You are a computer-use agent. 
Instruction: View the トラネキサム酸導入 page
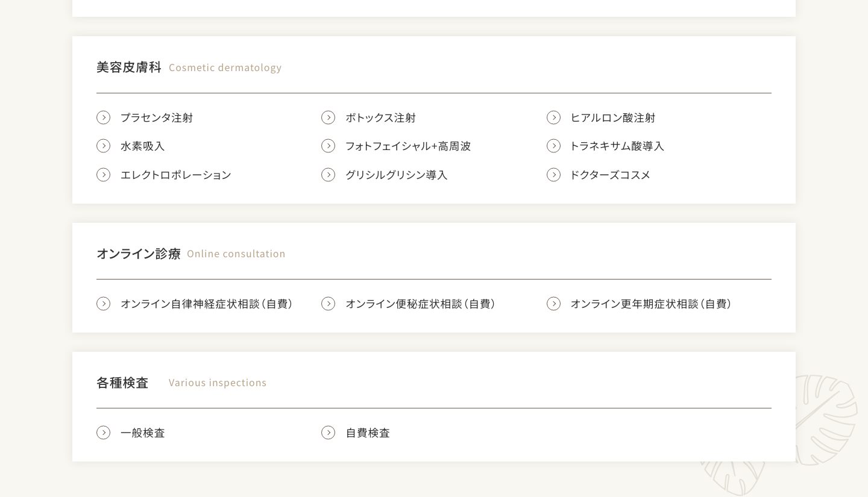pyautogui.click(x=617, y=146)
